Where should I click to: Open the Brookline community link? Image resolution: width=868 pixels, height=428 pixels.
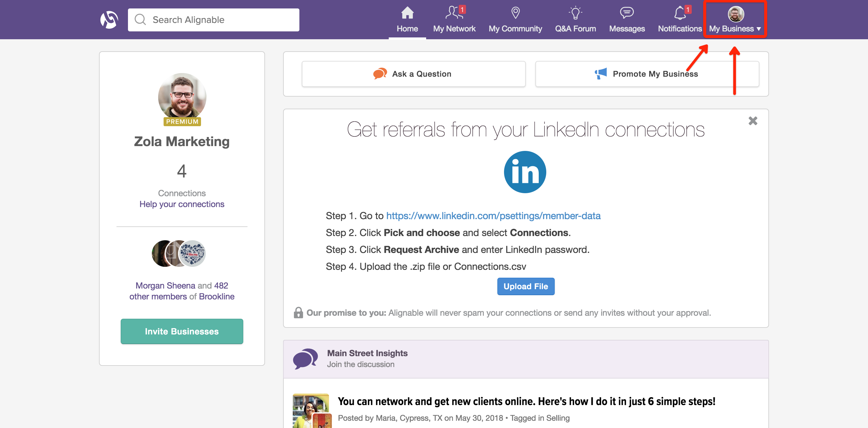tap(217, 297)
